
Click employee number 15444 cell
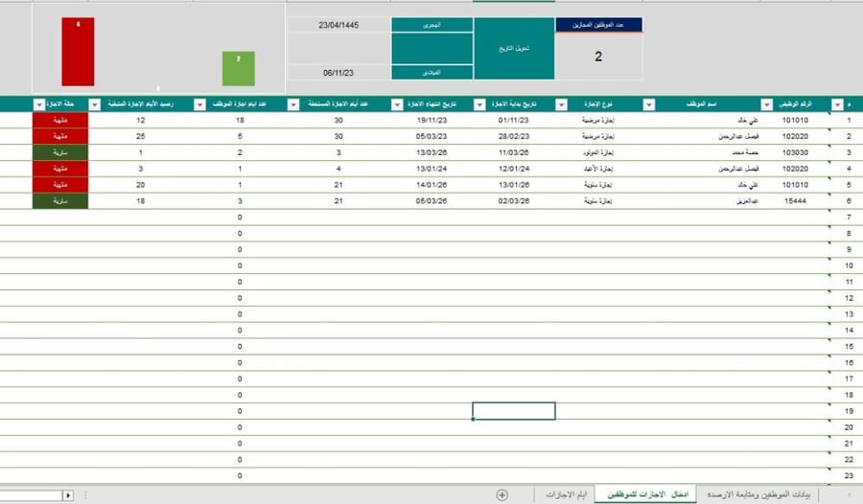coord(795,201)
